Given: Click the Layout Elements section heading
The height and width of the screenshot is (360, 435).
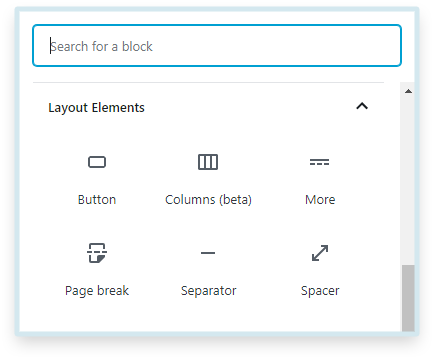Looking at the screenshot, I should (96, 108).
